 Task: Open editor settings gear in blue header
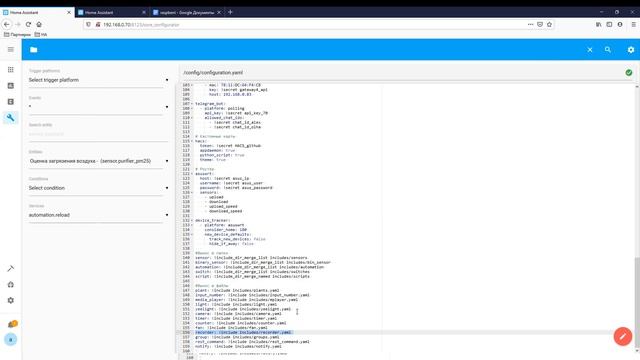click(631, 50)
